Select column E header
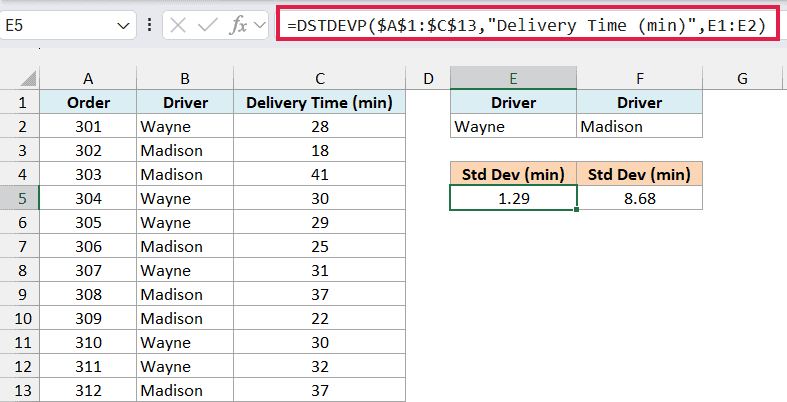Screen dimensions: 787x402 pyautogui.click(x=513, y=79)
